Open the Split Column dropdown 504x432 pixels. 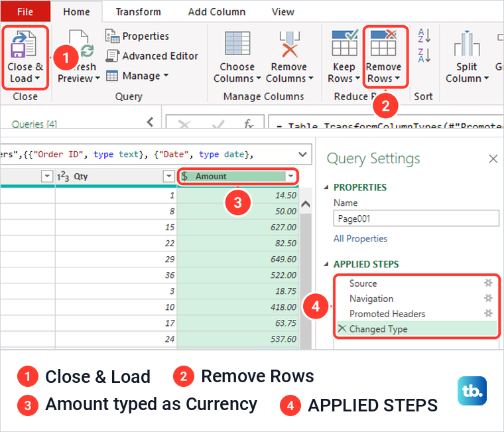[x=486, y=78]
